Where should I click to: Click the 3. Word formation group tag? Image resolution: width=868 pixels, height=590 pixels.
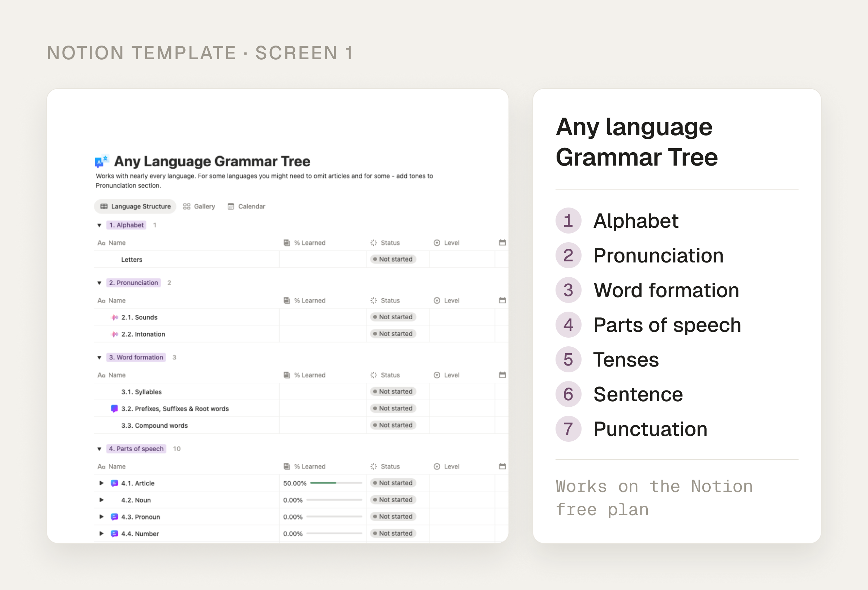[136, 357]
